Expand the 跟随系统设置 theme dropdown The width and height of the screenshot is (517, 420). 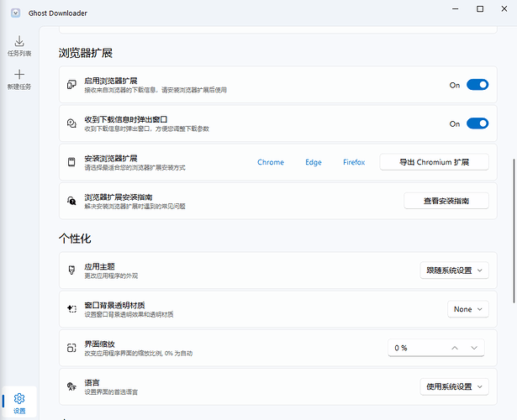click(454, 270)
